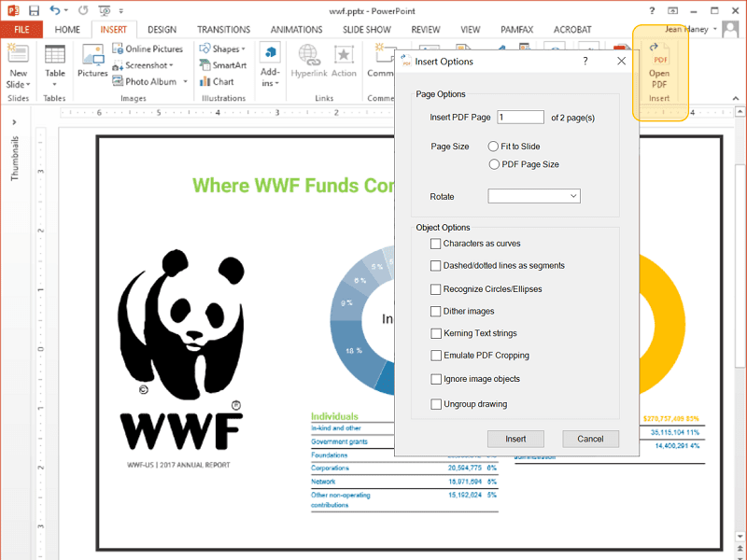Image resolution: width=747 pixels, height=560 pixels.
Task: Switch to SLIDE SHOW tab
Action: coord(367,30)
